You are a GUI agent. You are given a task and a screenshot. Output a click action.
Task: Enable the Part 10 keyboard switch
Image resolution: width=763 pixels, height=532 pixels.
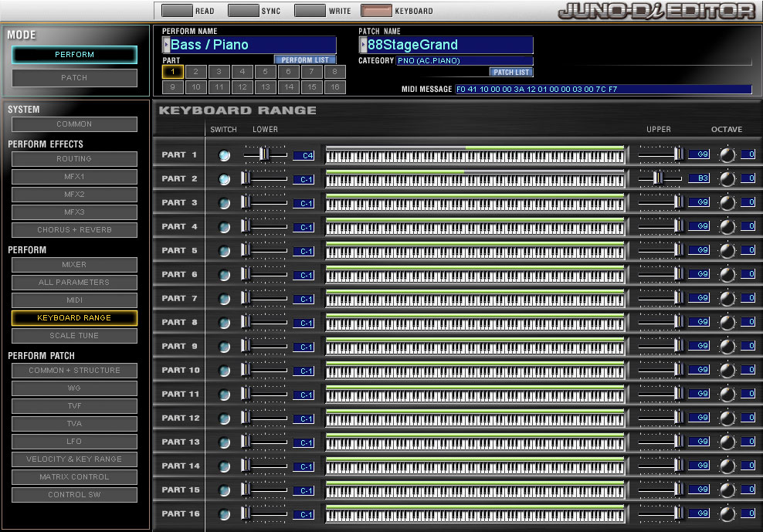[224, 371]
